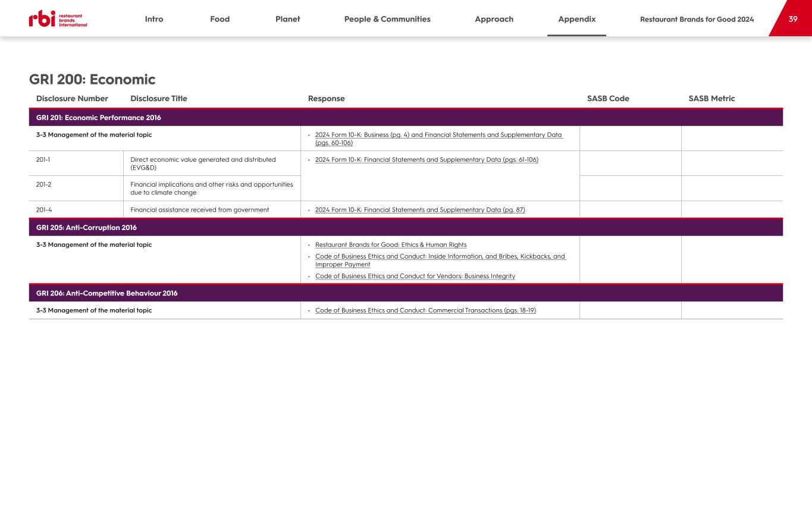
Task: Click the GRI 206: Anti-Competitive Behaviour header
Action: pyautogui.click(x=107, y=293)
